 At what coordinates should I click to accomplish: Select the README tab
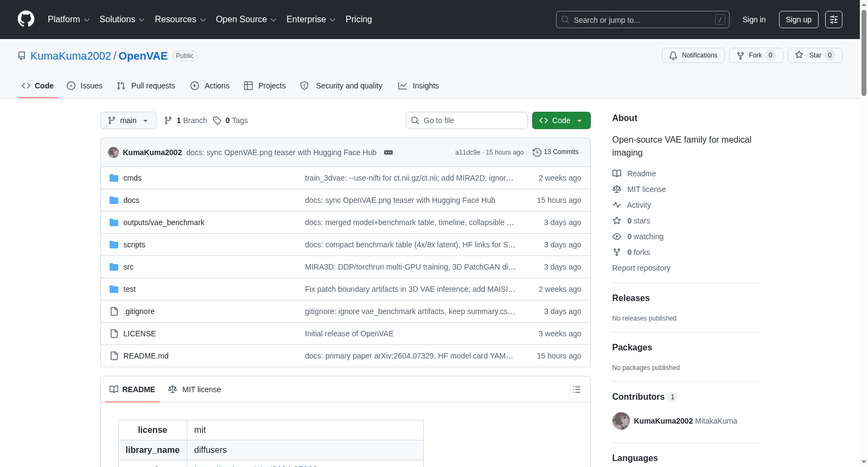coord(132,389)
